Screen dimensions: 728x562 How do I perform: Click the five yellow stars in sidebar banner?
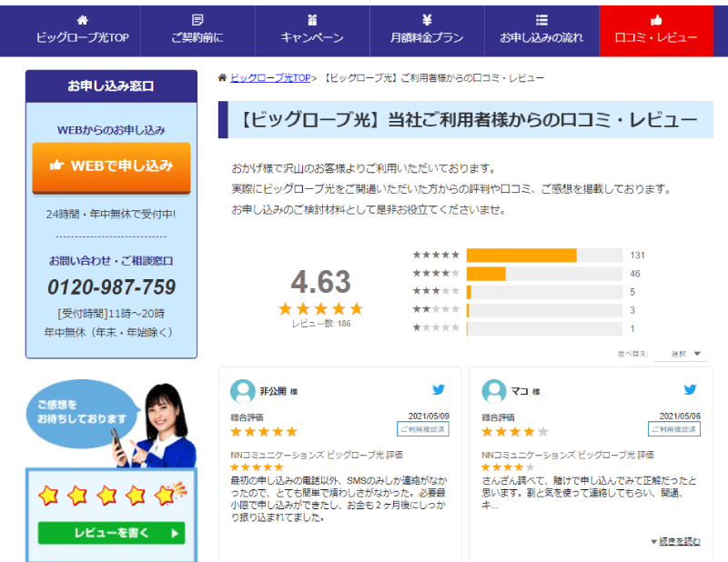(x=111, y=495)
